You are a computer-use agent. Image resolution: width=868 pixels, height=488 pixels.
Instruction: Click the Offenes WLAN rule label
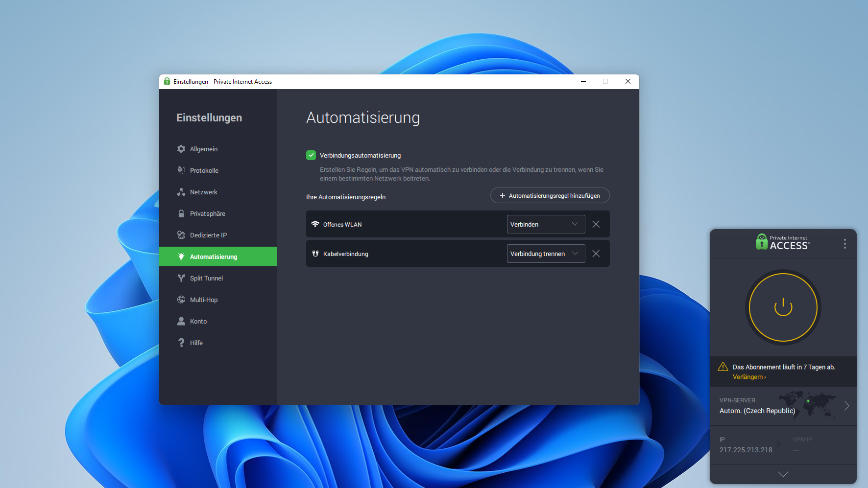(x=342, y=225)
